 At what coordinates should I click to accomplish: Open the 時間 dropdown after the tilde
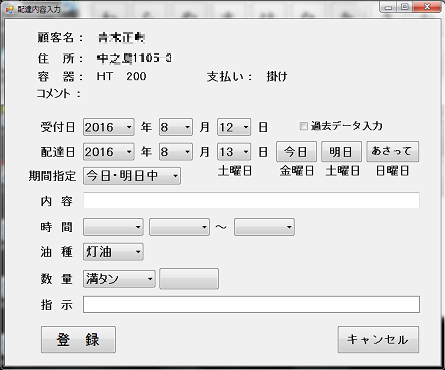[x=264, y=227]
